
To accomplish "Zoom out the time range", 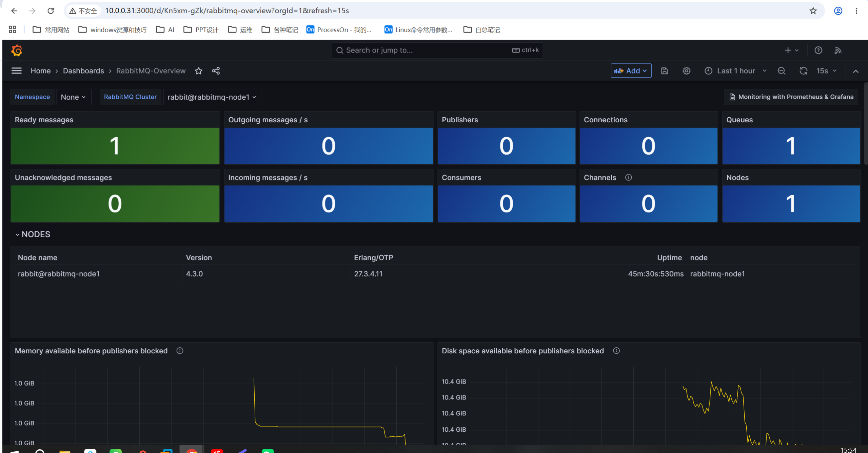I will tap(782, 71).
